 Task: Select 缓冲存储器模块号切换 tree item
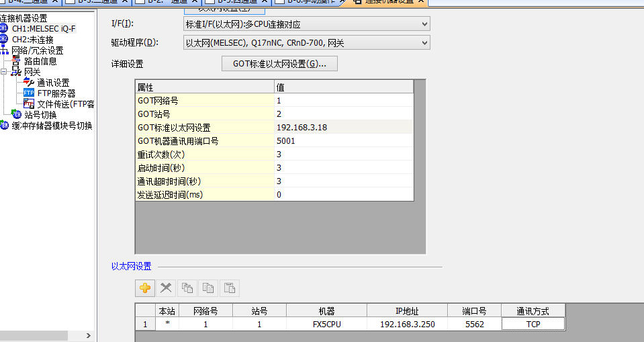(x=52, y=126)
